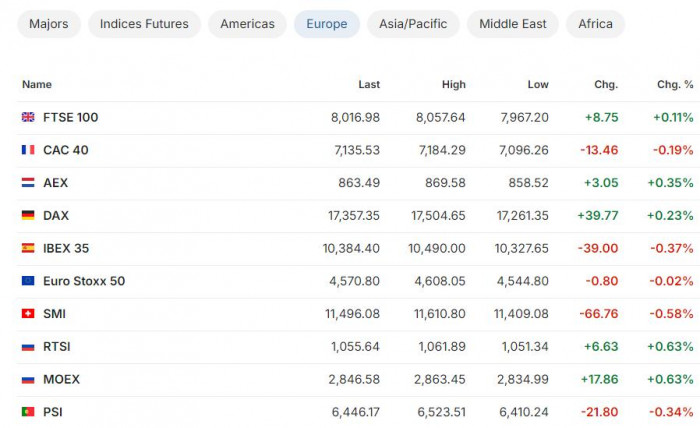The width and height of the screenshot is (700, 428).
Task: Open the MOEX index link
Action: coord(61,379)
